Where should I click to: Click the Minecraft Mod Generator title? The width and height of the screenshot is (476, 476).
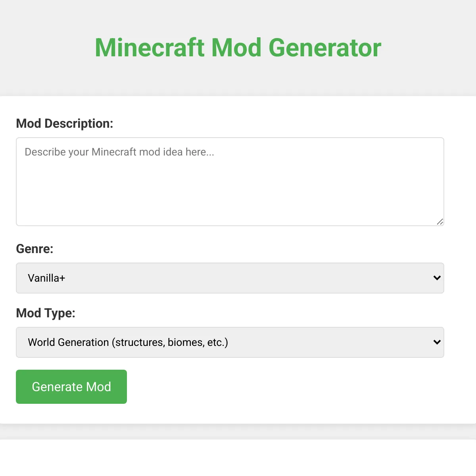click(238, 47)
